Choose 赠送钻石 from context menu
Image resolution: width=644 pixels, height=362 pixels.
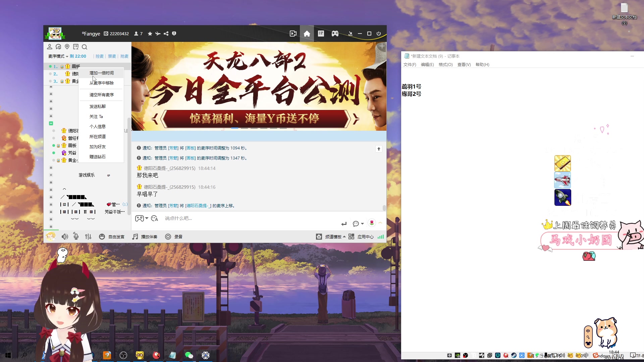pos(97,157)
